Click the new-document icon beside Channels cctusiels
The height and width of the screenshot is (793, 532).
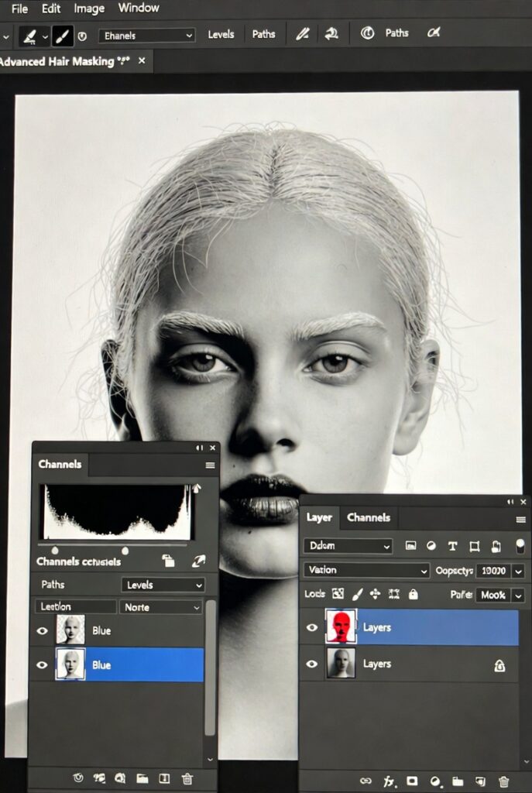(168, 561)
